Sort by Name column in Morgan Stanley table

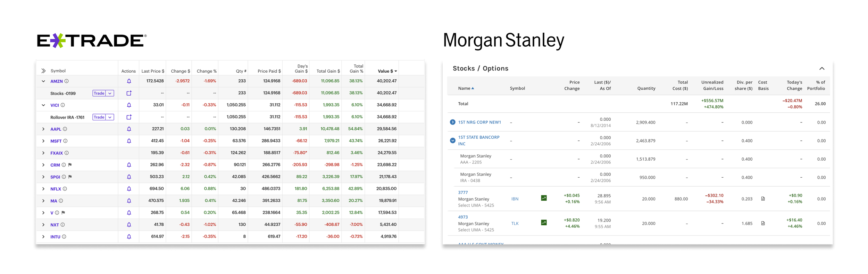click(466, 88)
